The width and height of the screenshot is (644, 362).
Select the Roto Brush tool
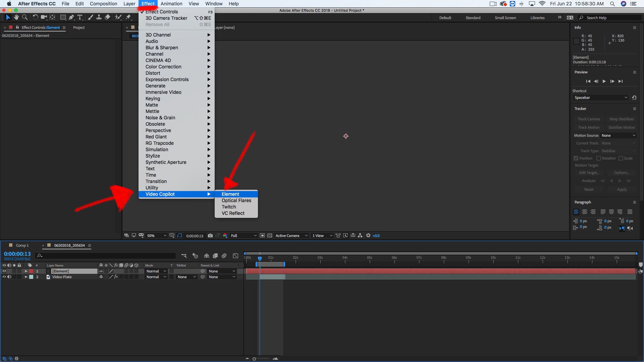point(118,17)
